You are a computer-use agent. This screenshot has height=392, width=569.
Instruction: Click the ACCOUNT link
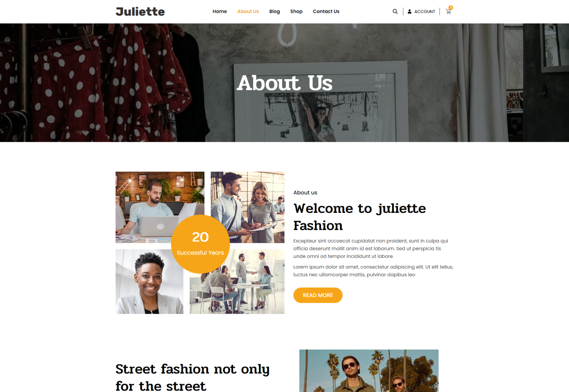(x=424, y=12)
